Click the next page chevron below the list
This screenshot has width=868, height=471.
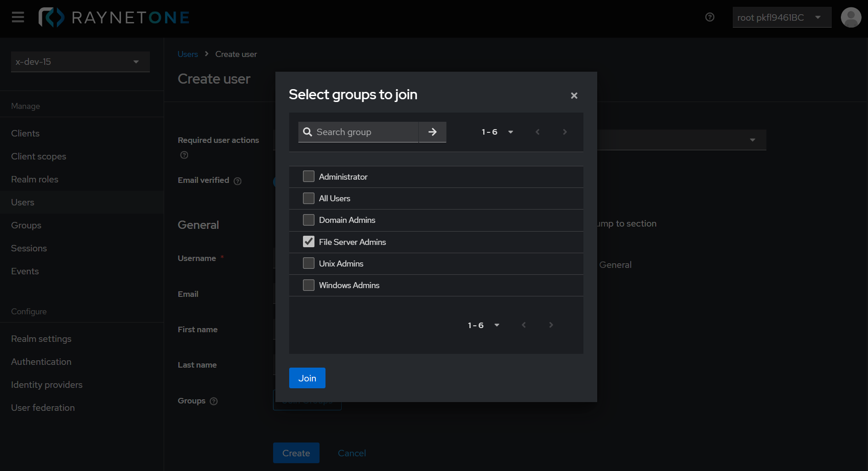coord(551,325)
